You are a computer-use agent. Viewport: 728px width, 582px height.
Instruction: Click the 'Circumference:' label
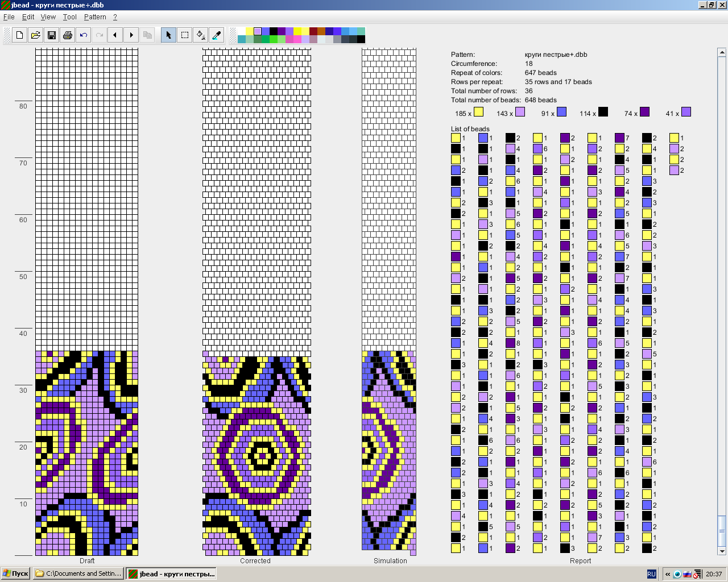click(474, 64)
